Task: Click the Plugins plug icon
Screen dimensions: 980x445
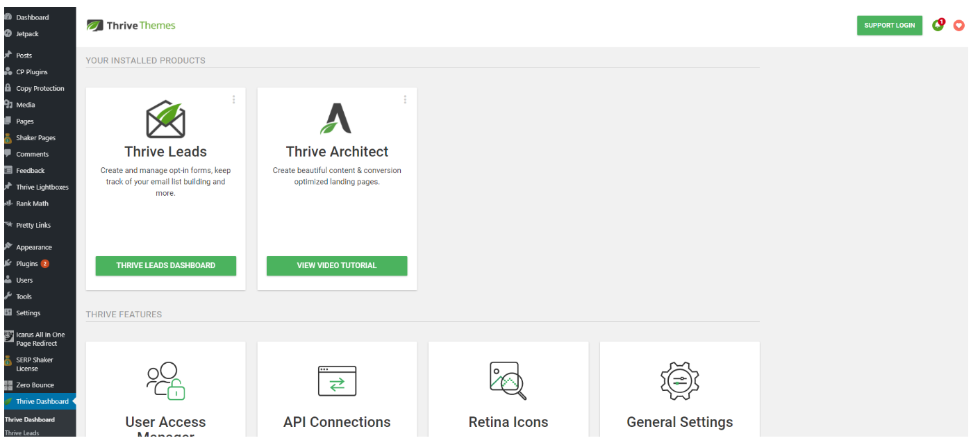Action: click(8, 264)
